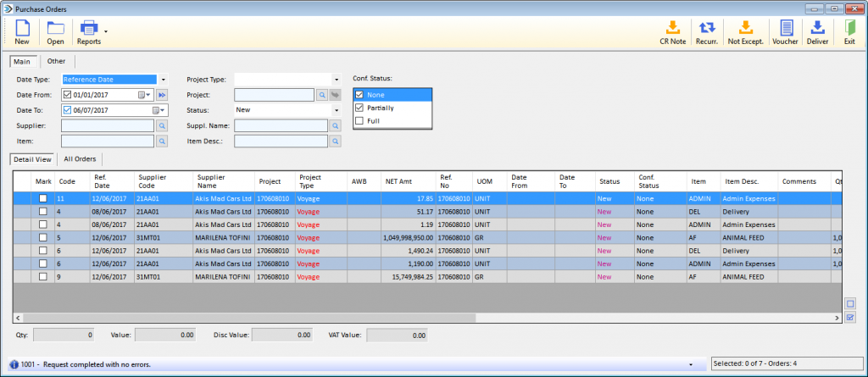This screenshot has height=377, width=868.
Task: Click the grid's left scroll arrow
Action: 18,318
